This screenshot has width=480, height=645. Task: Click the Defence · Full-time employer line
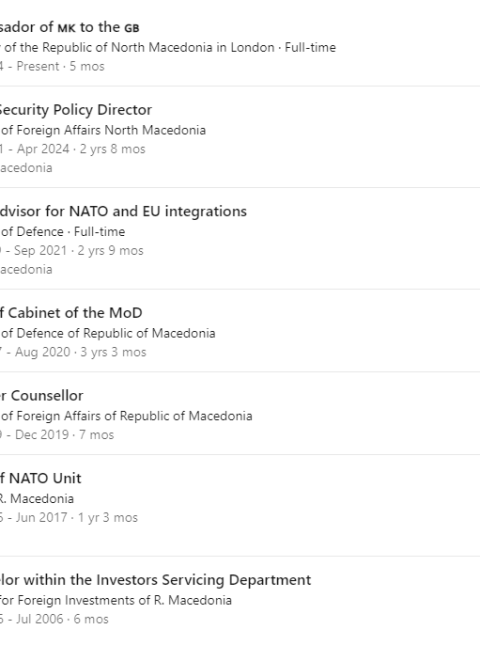click(63, 232)
